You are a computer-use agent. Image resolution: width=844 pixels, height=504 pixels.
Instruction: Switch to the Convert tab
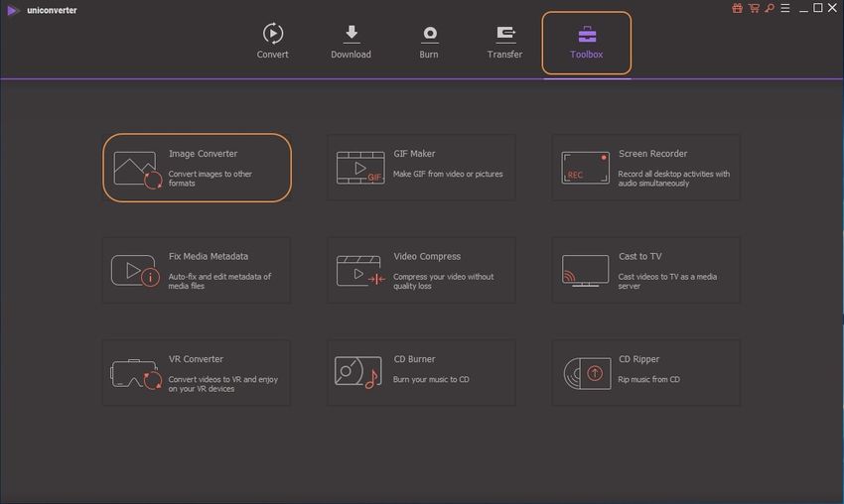[273, 42]
